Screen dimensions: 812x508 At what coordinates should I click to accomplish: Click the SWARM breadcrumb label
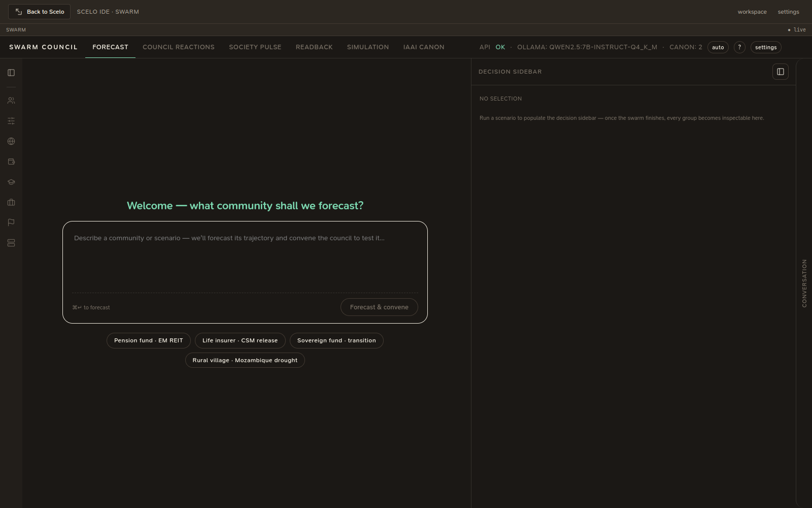(16, 30)
